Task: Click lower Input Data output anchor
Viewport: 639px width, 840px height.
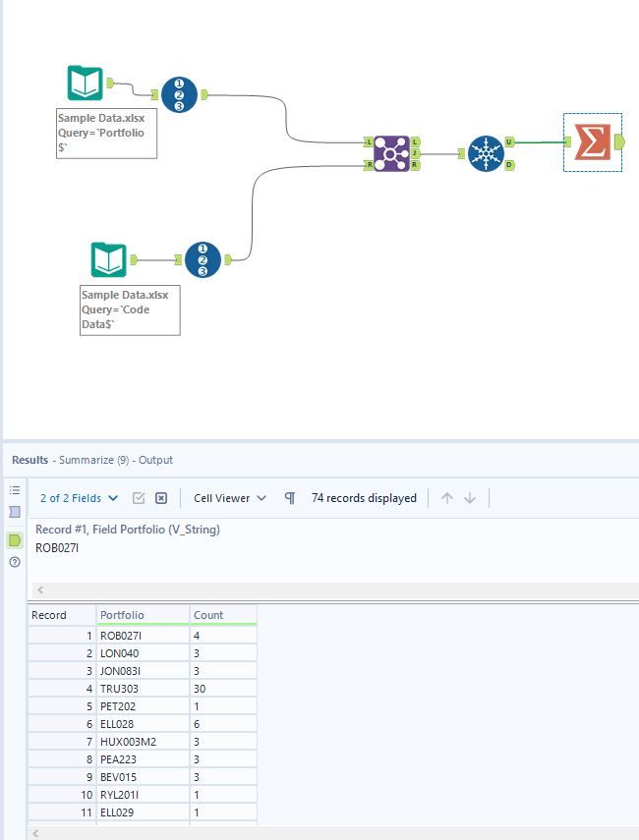Action: (134, 259)
